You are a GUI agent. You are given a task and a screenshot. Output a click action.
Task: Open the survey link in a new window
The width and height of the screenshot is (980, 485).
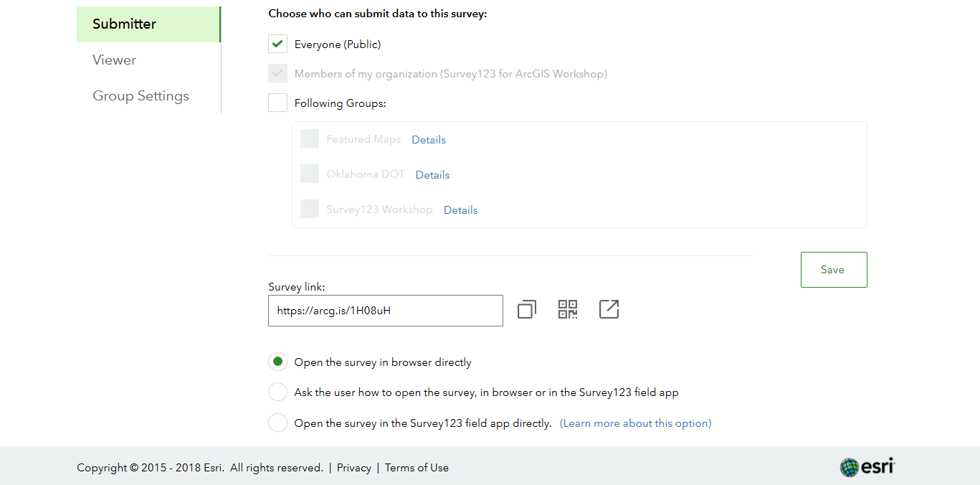609,309
